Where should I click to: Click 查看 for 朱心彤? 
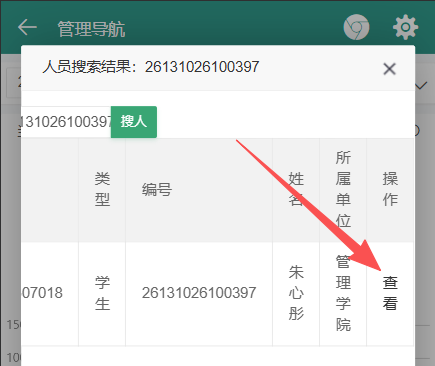tap(390, 293)
